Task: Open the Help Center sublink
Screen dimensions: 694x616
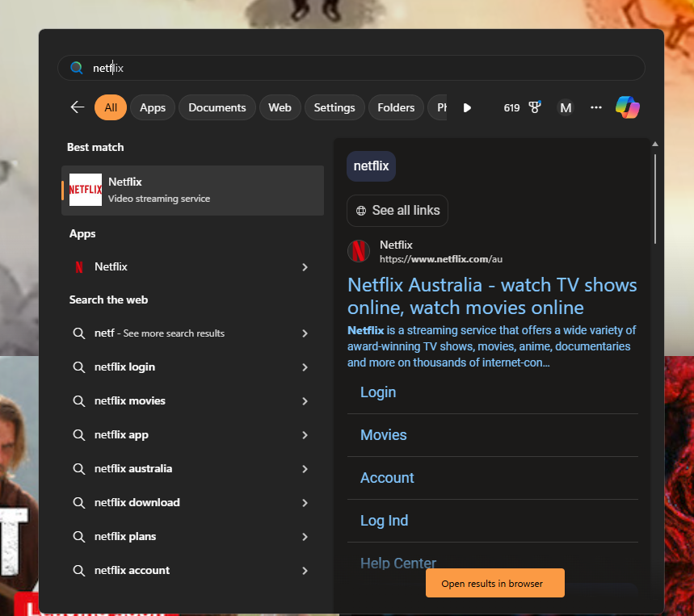Action: (398, 563)
